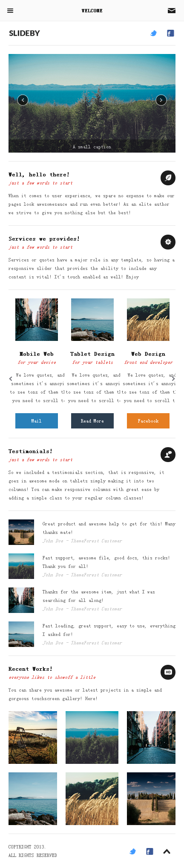
Task: Click the blue Mail button
Action: [x=37, y=421]
